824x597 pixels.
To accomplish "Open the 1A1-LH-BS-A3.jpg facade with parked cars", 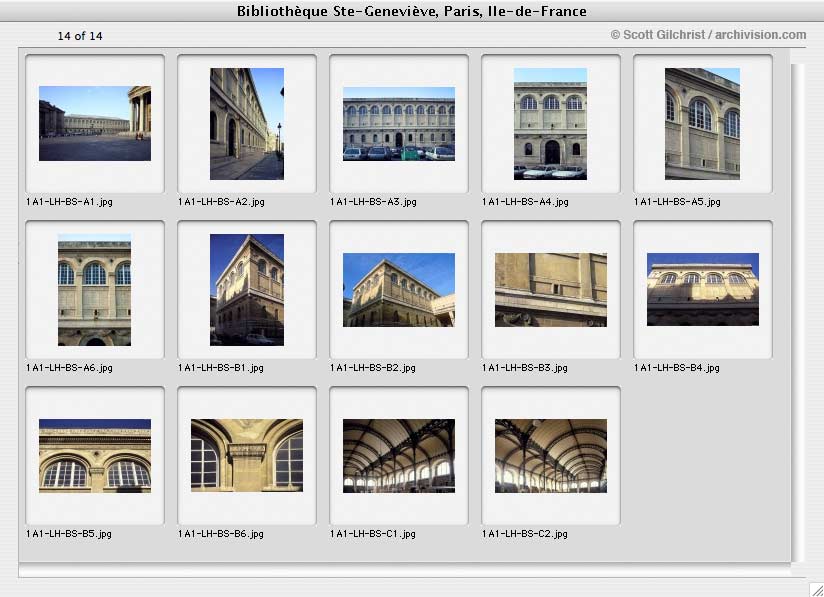I will [399, 124].
